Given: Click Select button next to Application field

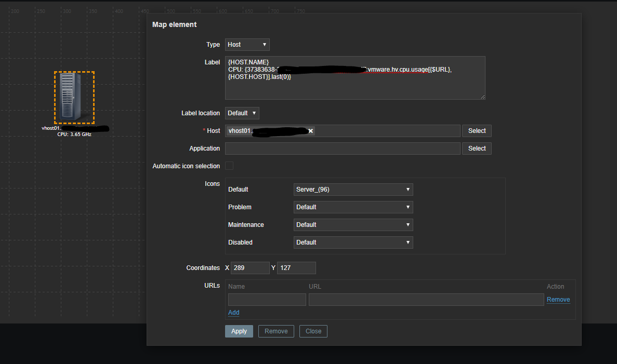Looking at the screenshot, I should click(477, 149).
